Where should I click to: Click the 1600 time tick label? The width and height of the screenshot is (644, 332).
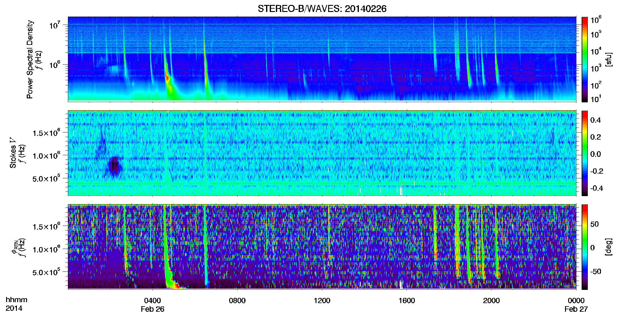[407, 300]
